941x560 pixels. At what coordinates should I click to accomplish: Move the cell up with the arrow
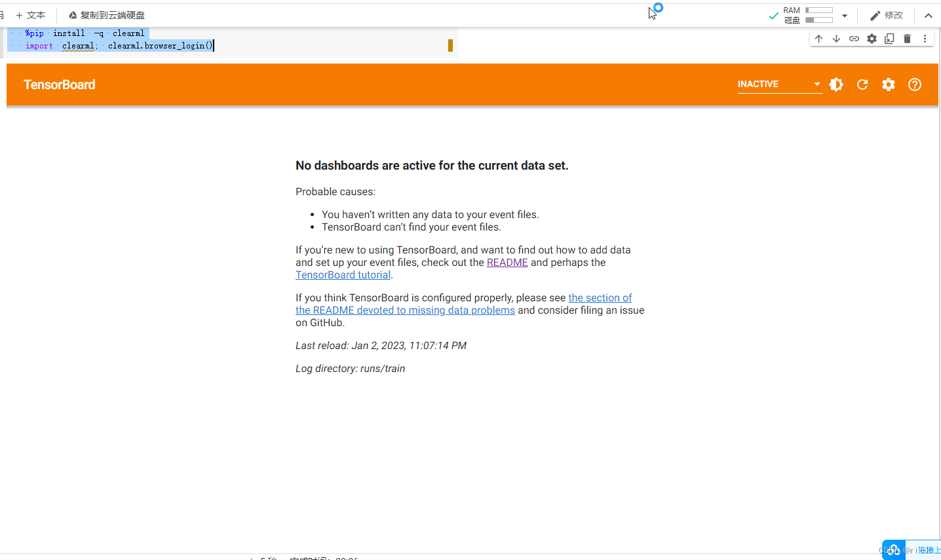(818, 39)
